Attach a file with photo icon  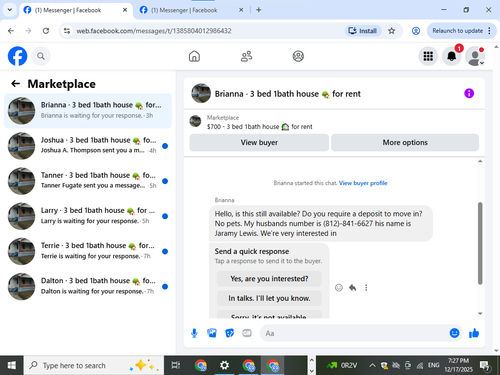point(212,333)
